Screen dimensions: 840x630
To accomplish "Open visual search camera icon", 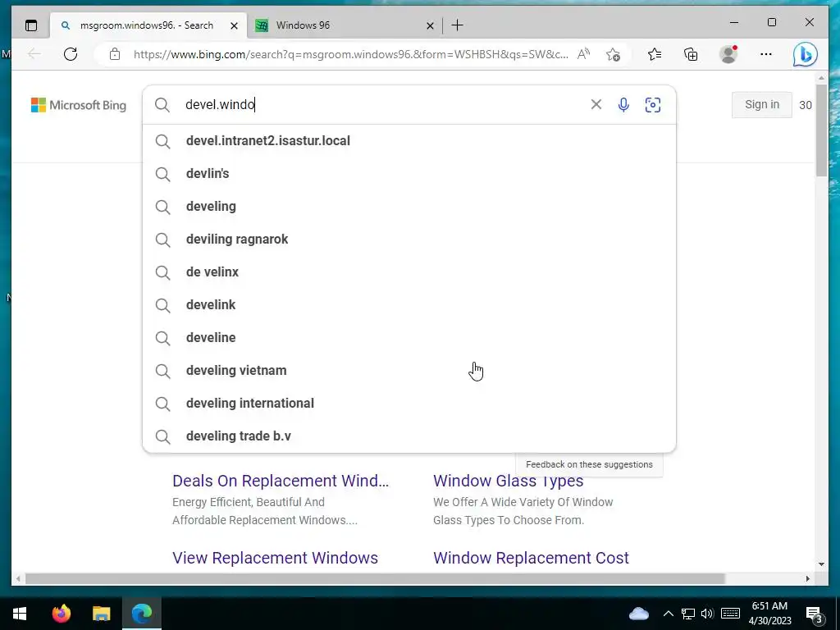I will 652,104.
